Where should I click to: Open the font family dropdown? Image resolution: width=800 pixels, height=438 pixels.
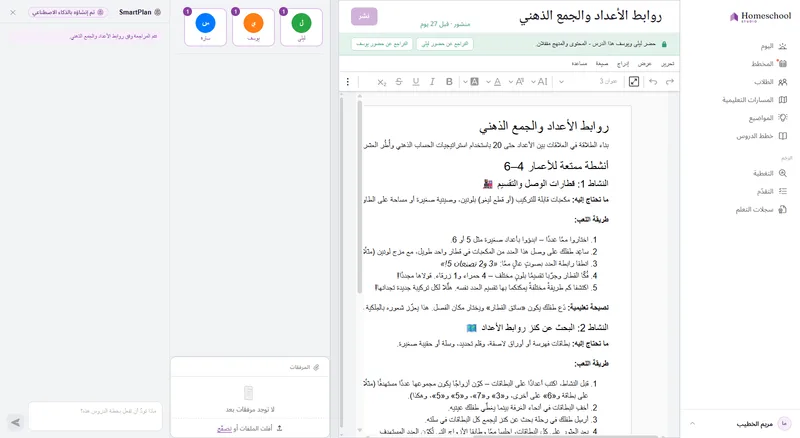click(x=517, y=82)
